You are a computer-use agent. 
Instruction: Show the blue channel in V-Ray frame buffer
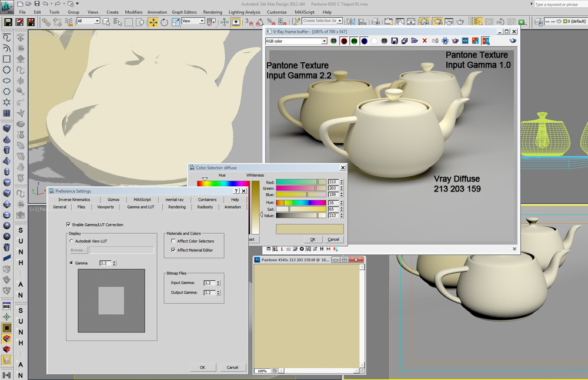click(364, 41)
